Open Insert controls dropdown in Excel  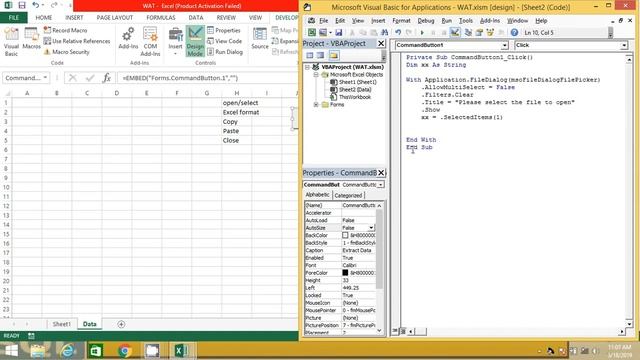click(176, 41)
